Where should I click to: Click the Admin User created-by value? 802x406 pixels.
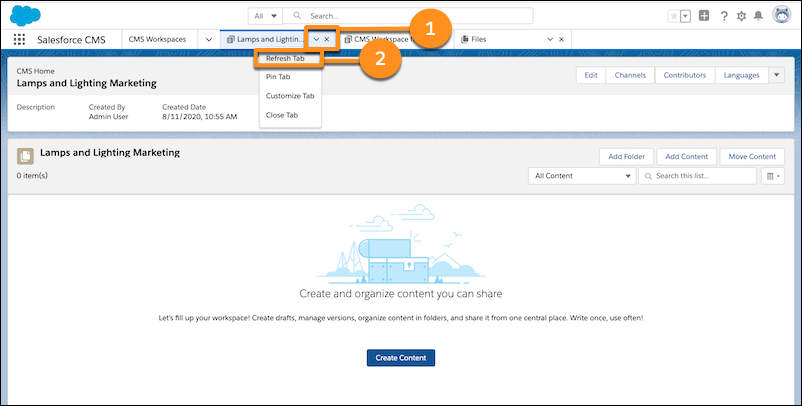(108, 117)
